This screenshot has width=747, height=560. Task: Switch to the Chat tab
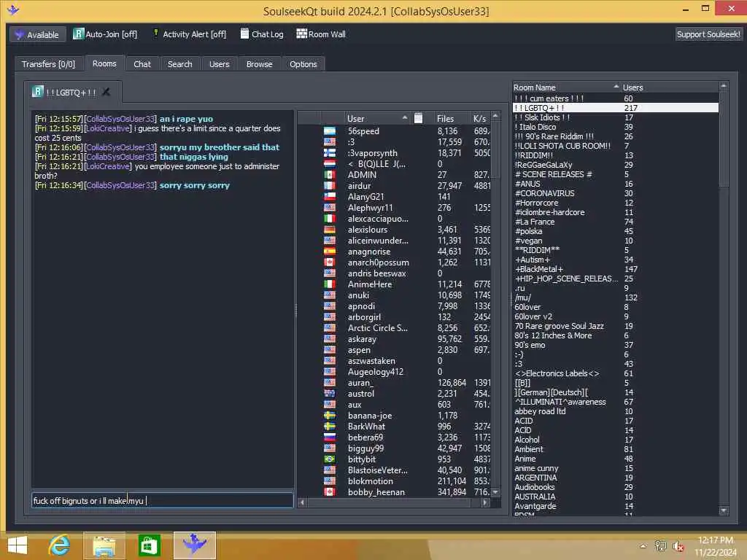pyautogui.click(x=142, y=64)
